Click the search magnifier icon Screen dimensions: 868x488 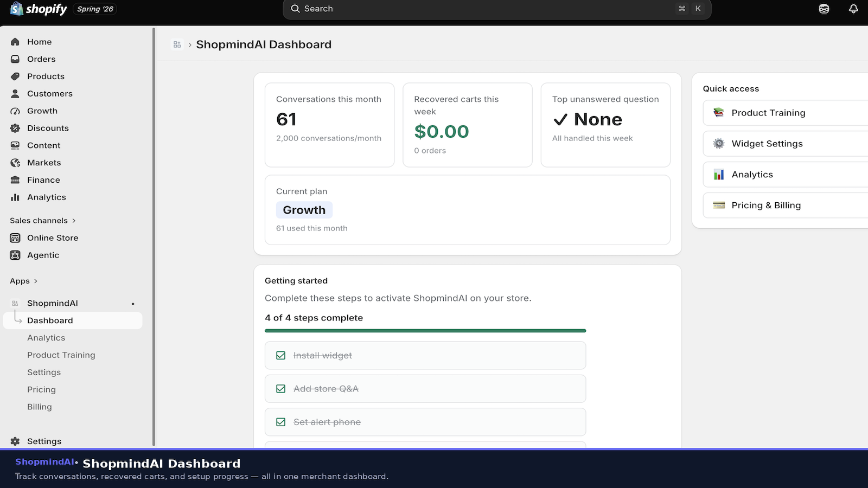(x=296, y=9)
